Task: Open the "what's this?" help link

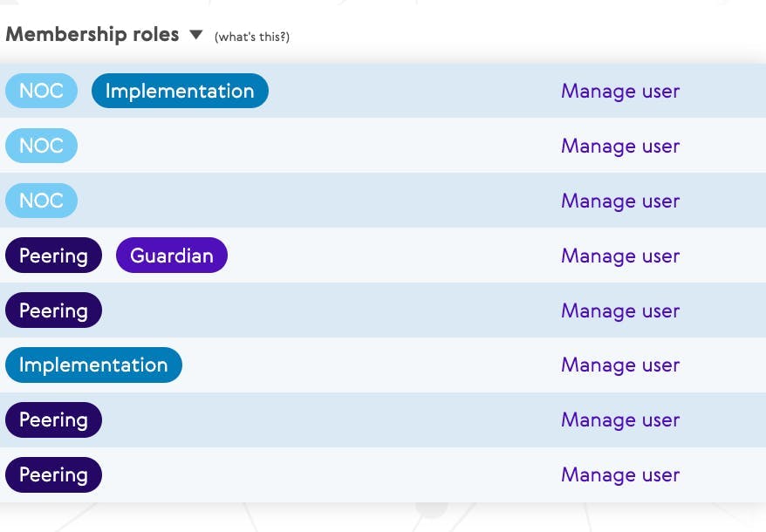Action: [x=252, y=37]
